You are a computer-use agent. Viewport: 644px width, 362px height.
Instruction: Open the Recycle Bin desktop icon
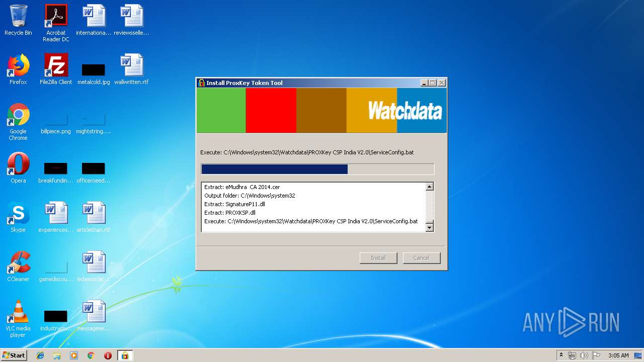point(18,21)
